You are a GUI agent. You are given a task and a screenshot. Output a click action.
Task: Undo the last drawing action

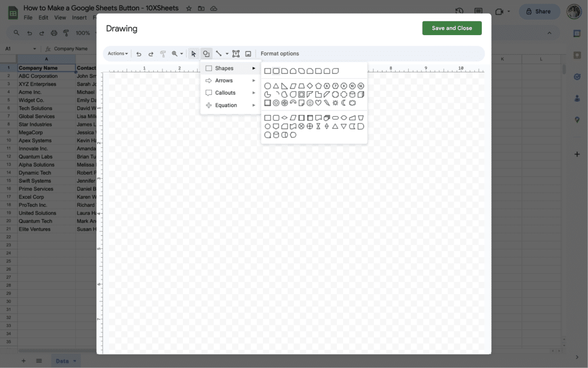(138, 53)
